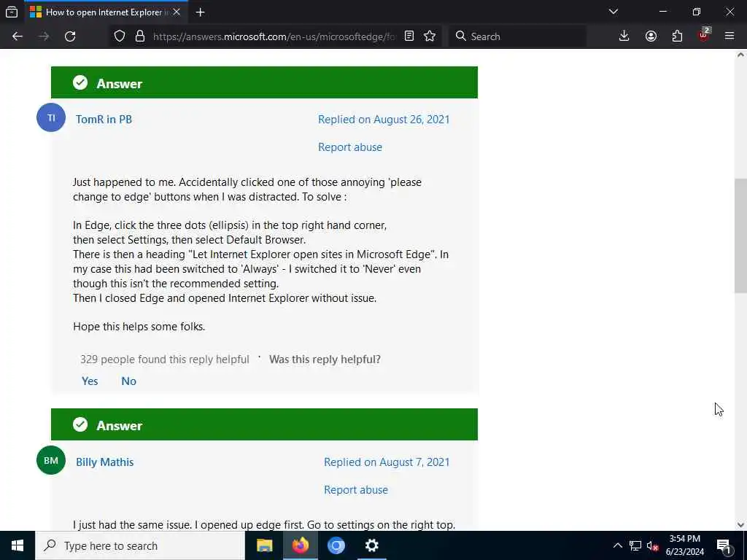
Task: Show tracking protection shield info
Action: pyautogui.click(x=120, y=36)
